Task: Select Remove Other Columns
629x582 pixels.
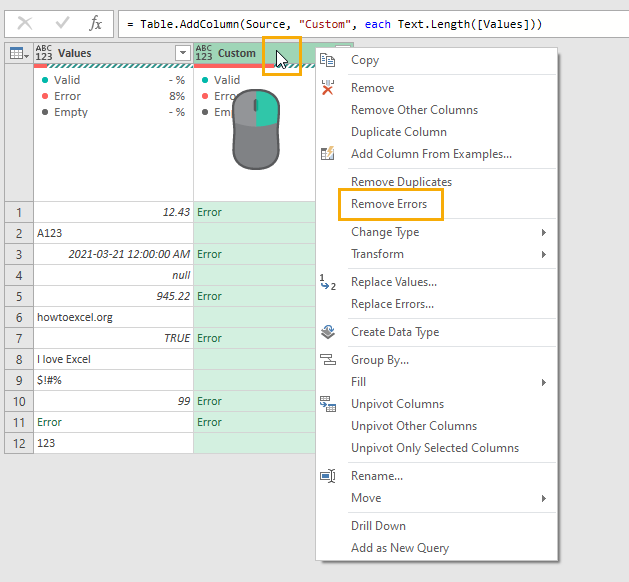Action: [x=414, y=110]
